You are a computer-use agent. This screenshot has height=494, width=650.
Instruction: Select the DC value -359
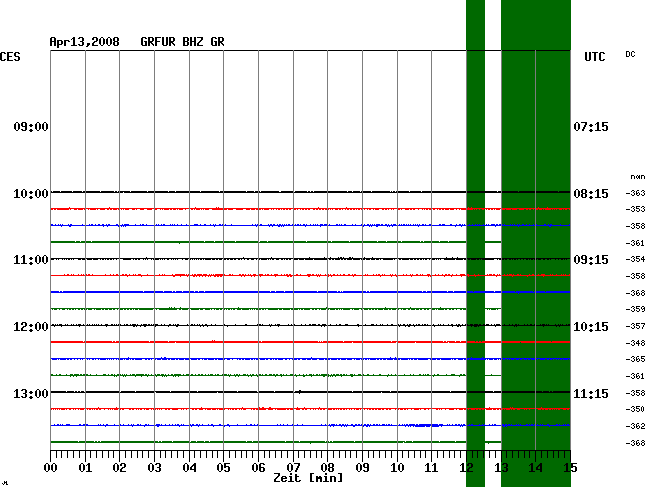[x=635, y=309]
